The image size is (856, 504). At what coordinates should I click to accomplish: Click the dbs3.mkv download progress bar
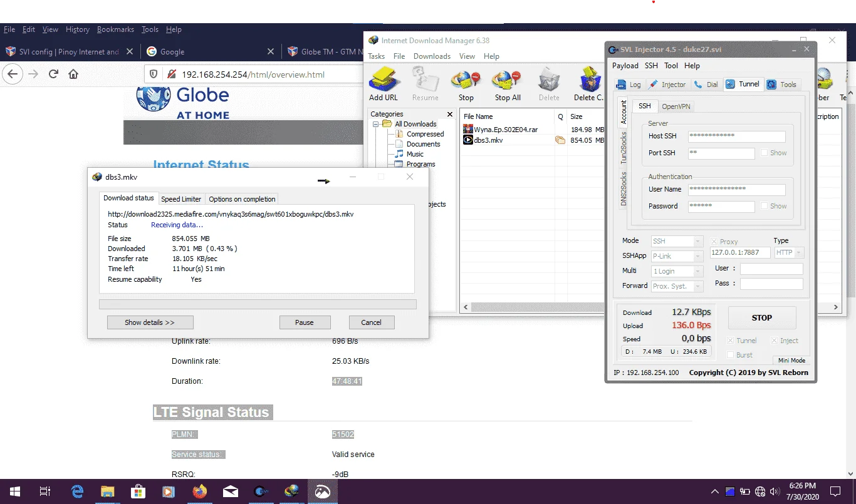pyautogui.click(x=258, y=304)
